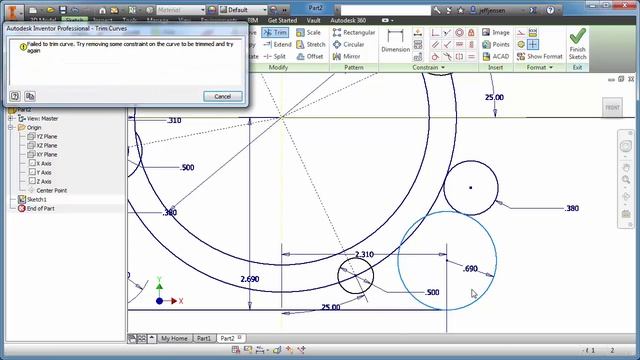
Task: Insert an Image into the sketch
Action: (496, 32)
